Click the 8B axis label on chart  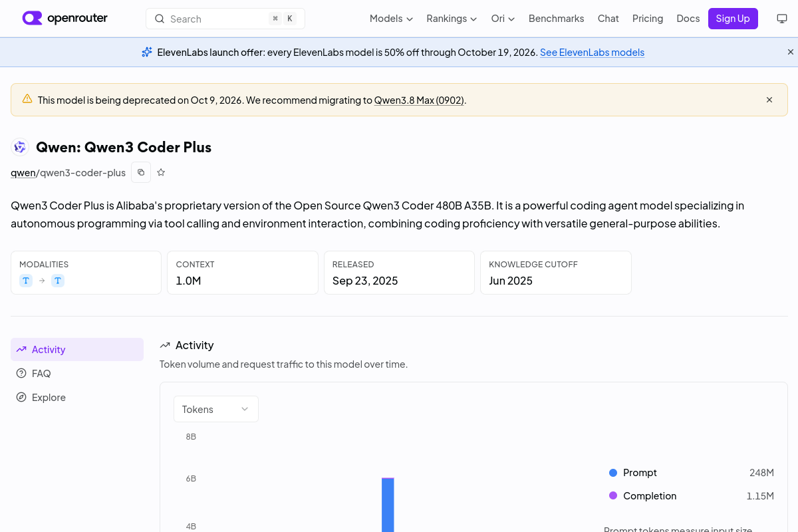(191, 437)
